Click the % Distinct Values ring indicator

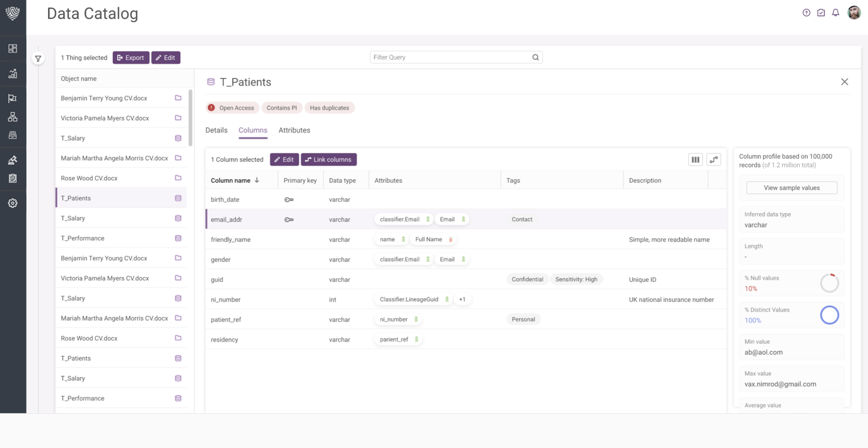[829, 315]
